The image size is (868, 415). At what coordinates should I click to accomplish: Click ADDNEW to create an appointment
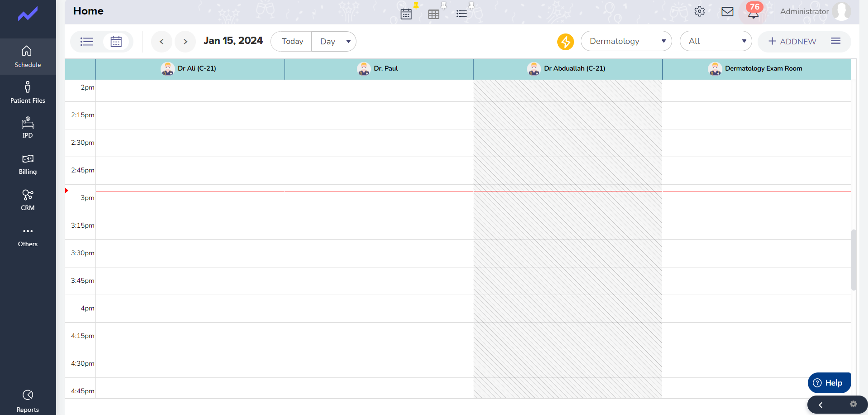[792, 41]
